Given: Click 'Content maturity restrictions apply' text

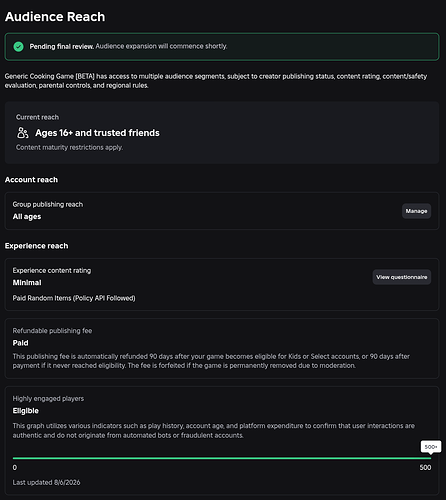Looking at the screenshot, I should click(69, 147).
